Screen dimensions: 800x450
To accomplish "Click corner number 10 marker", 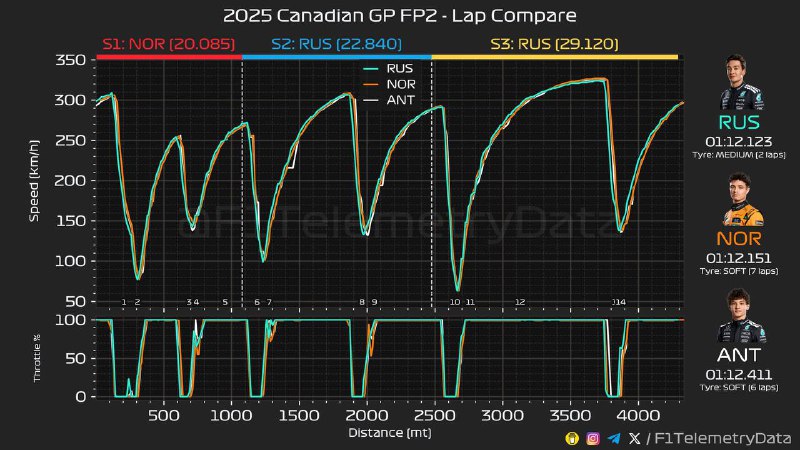I will pos(455,302).
